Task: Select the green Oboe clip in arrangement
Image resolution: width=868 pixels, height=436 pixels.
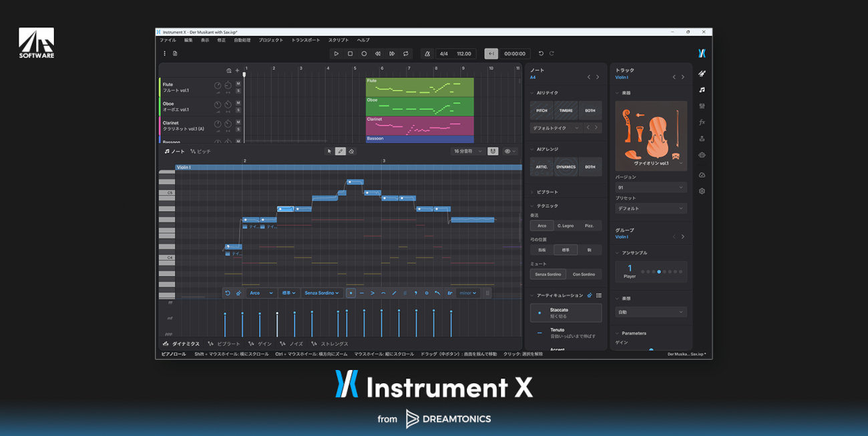Action: (419, 106)
